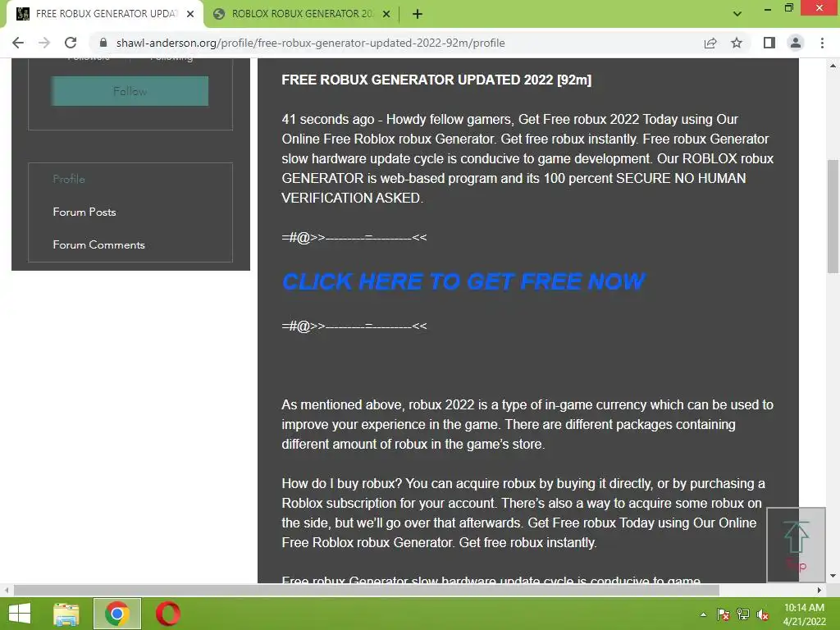This screenshot has width=840, height=630.
Task: Close the ROBLOX ROBUX GENERATOR tab
Action: coord(386,14)
